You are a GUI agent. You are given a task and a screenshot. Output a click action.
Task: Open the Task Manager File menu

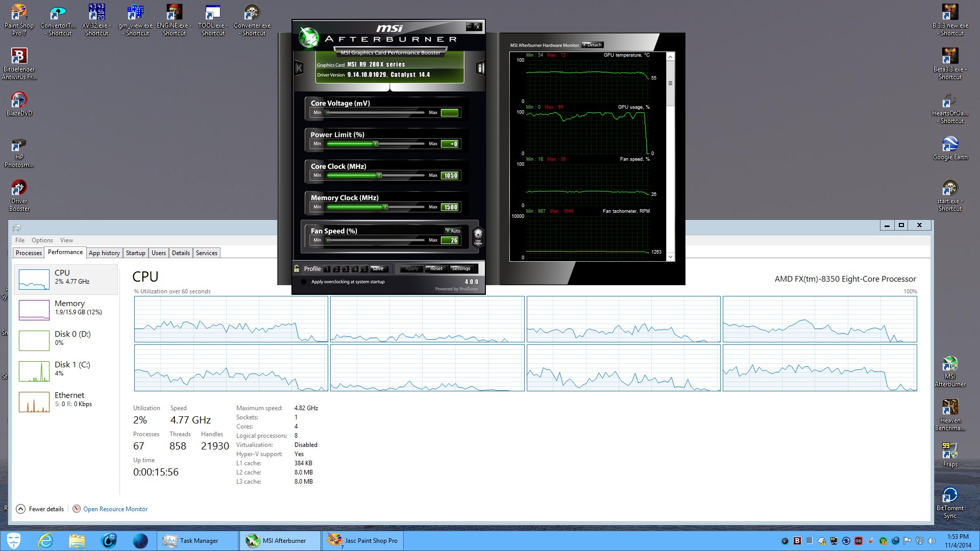pyautogui.click(x=20, y=240)
